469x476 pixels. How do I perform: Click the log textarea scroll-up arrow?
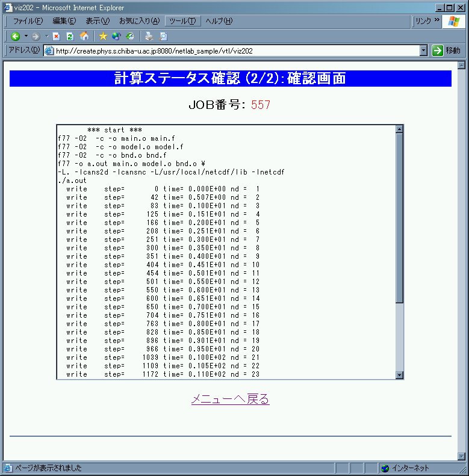(399, 129)
